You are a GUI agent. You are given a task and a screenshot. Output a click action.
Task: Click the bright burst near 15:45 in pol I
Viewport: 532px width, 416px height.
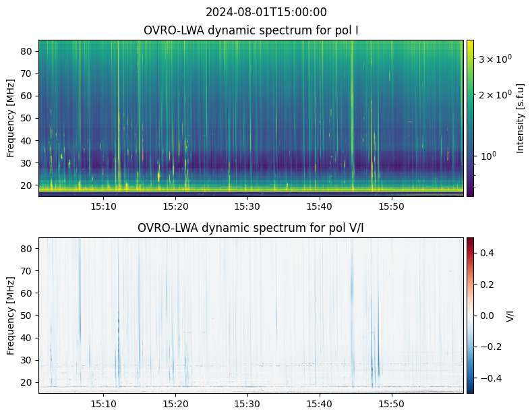352,115
